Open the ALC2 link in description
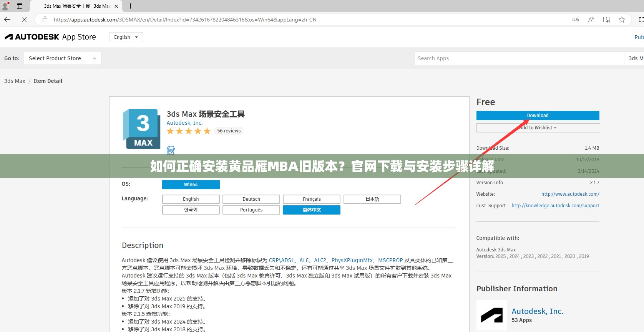The image size is (644, 332). click(320, 260)
